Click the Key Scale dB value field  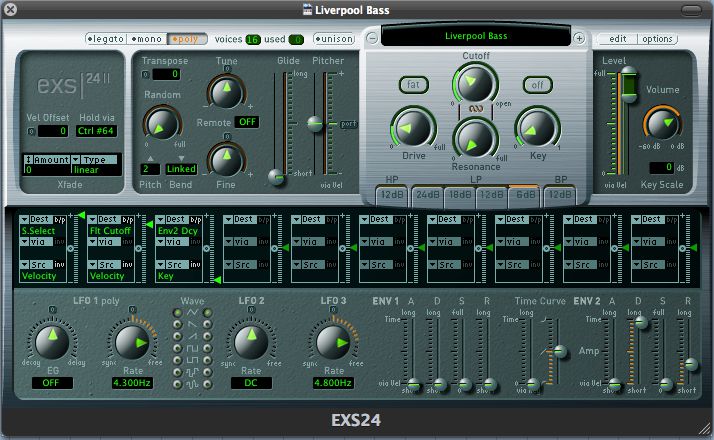[661, 167]
